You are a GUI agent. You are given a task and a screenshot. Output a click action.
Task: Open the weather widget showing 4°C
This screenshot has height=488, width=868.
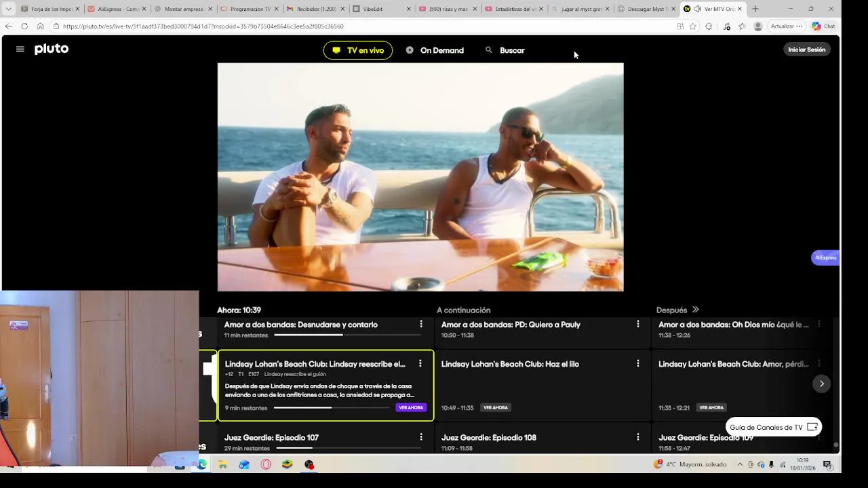point(690,464)
